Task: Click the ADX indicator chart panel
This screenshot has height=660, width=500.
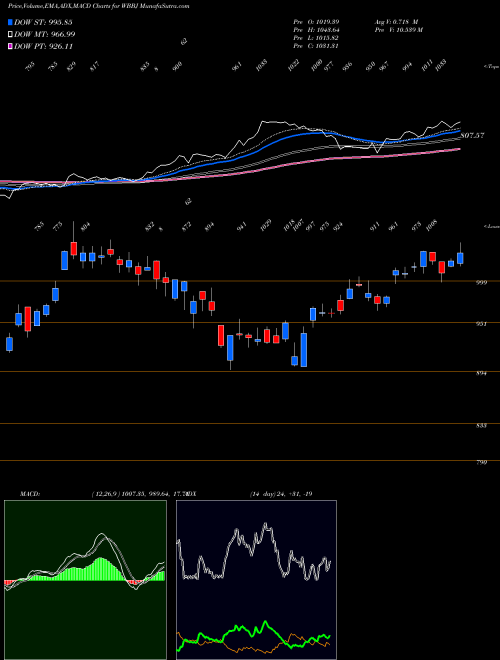Action: pos(256,580)
